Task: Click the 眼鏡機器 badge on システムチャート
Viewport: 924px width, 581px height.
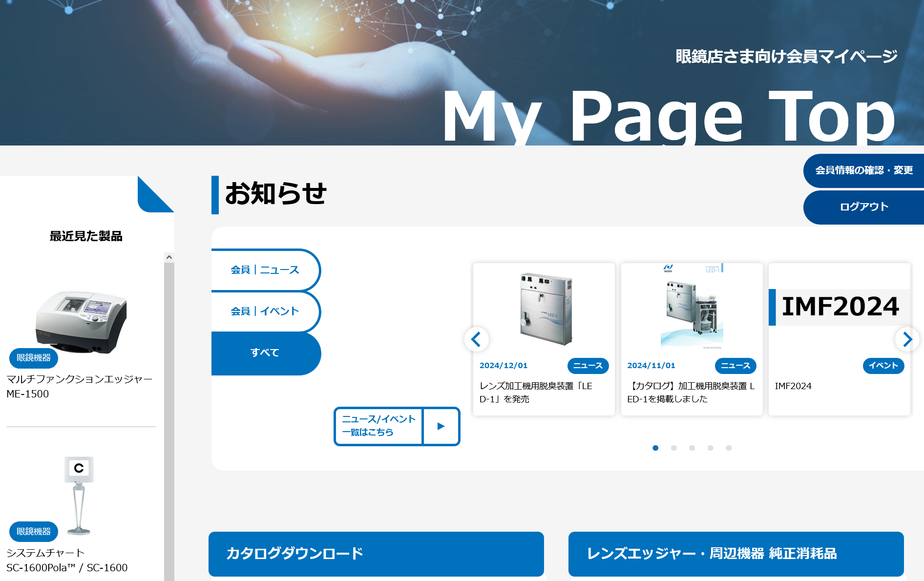Action: pyautogui.click(x=34, y=532)
